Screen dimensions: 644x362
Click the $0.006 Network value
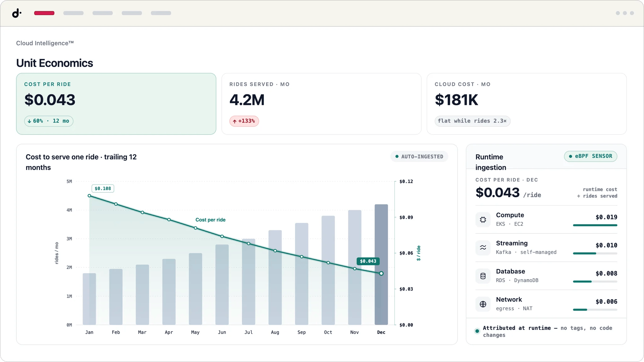(x=606, y=302)
